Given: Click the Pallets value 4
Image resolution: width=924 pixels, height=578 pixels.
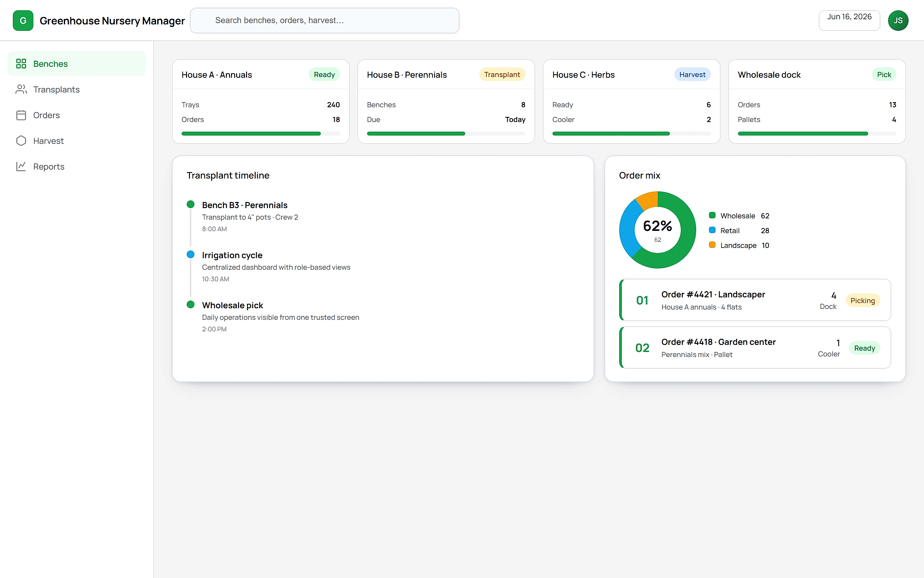Looking at the screenshot, I should click(894, 120).
